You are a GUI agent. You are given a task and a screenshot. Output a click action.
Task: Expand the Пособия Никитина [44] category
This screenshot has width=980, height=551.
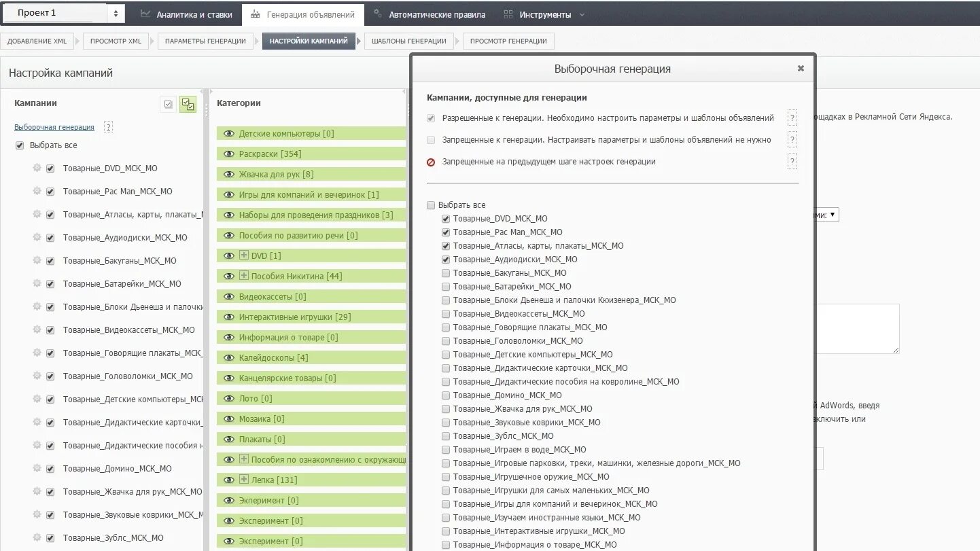tap(245, 276)
